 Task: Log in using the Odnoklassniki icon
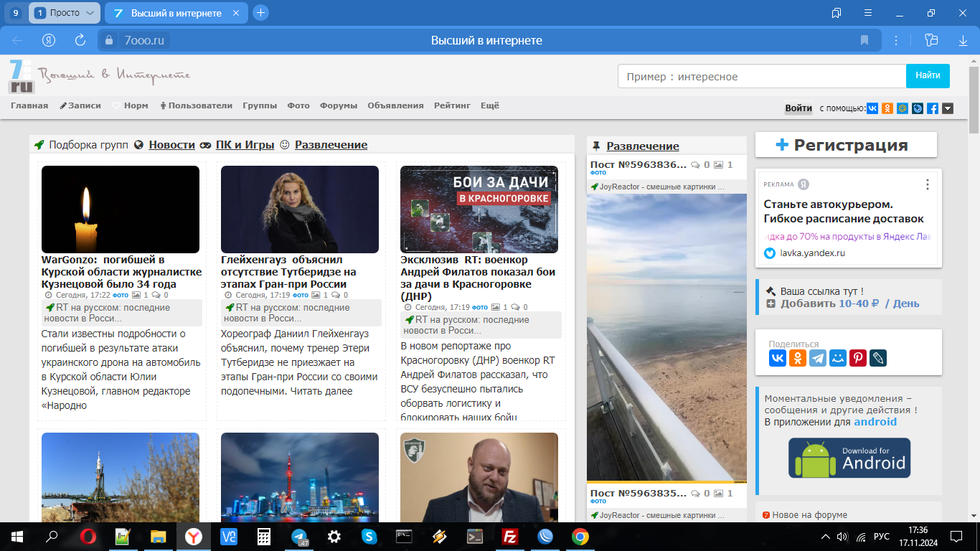point(887,108)
